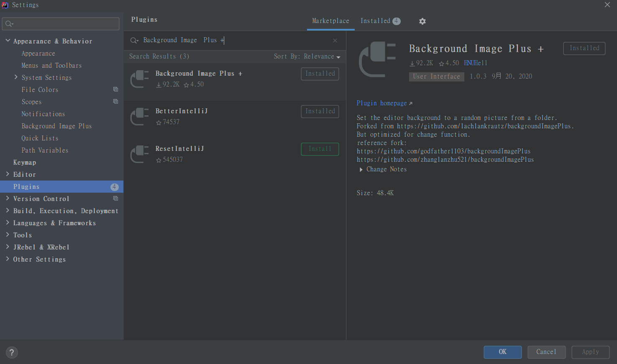Viewport: 617px width, 364px height.
Task: Click Installed button in plugin details header
Action: coord(584,48)
